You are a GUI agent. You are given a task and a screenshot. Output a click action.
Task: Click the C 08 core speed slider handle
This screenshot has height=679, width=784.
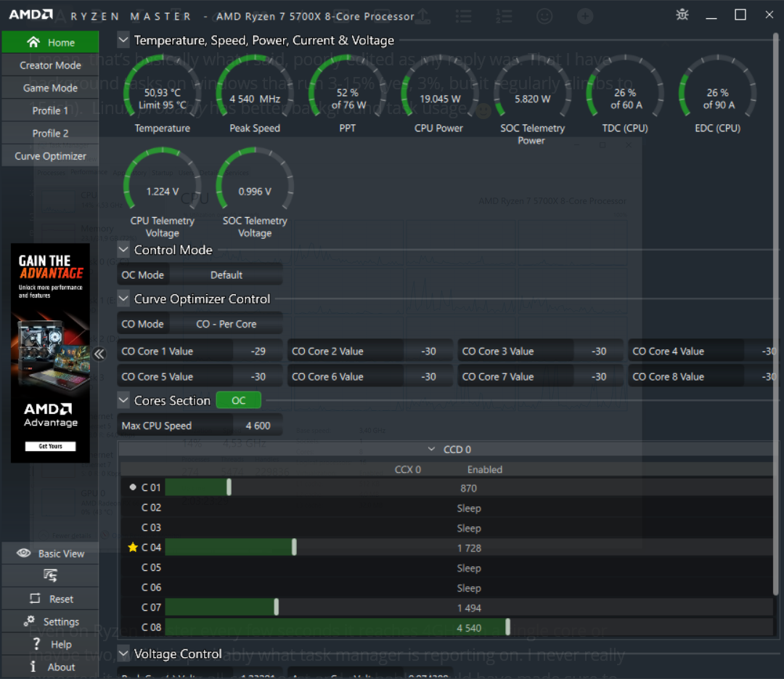[x=507, y=627]
